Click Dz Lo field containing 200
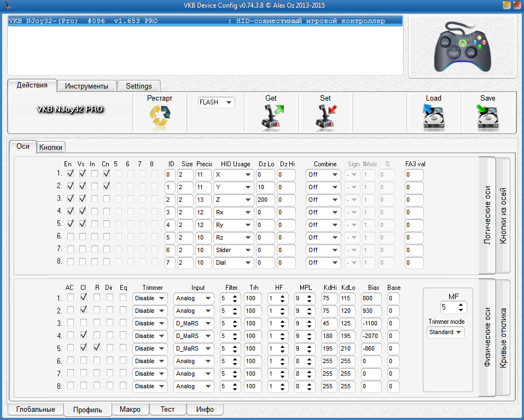The width and height of the screenshot is (524, 420). tap(265, 200)
